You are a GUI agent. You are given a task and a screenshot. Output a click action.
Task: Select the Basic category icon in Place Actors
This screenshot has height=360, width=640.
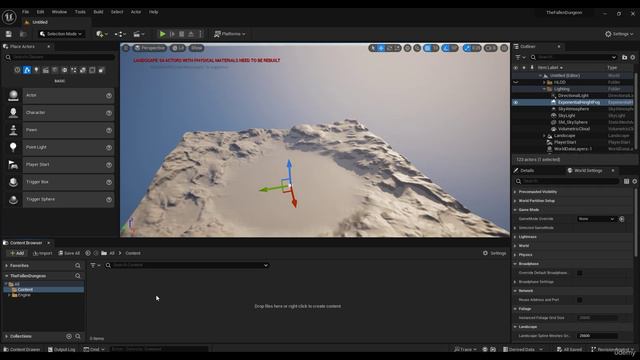pos(27,70)
